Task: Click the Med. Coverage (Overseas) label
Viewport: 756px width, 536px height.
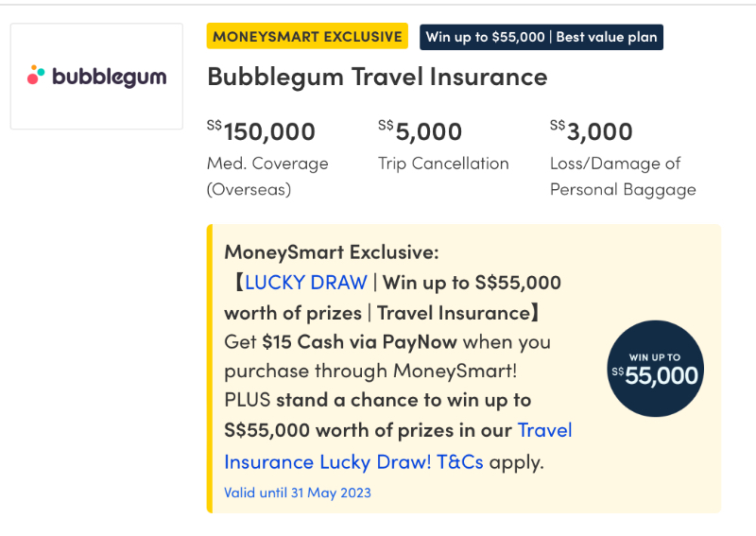Action: pyautogui.click(x=267, y=176)
